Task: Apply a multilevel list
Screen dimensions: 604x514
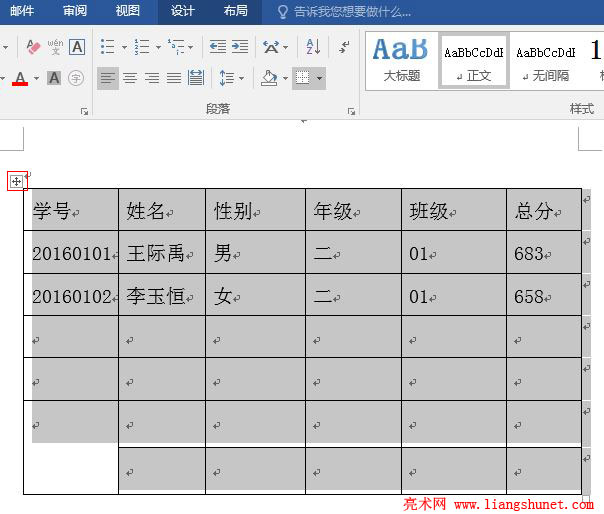Action: (x=176, y=47)
